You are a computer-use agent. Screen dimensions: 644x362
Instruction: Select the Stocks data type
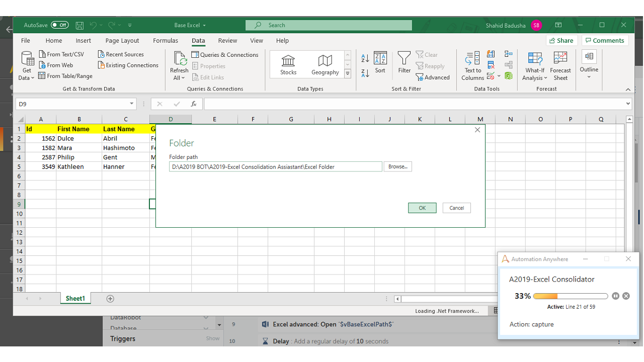[x=288, y=65]
